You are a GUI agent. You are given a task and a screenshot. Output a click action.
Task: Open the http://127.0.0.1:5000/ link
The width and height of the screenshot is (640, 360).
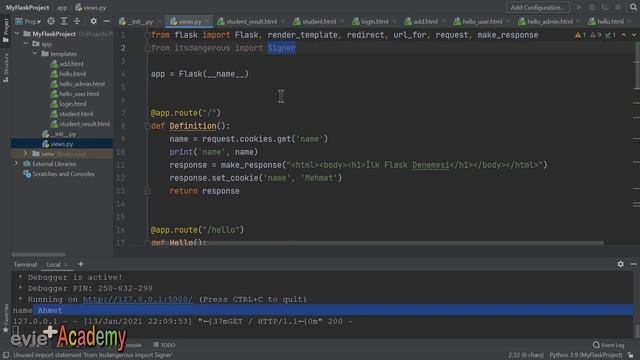pos(138,299)
